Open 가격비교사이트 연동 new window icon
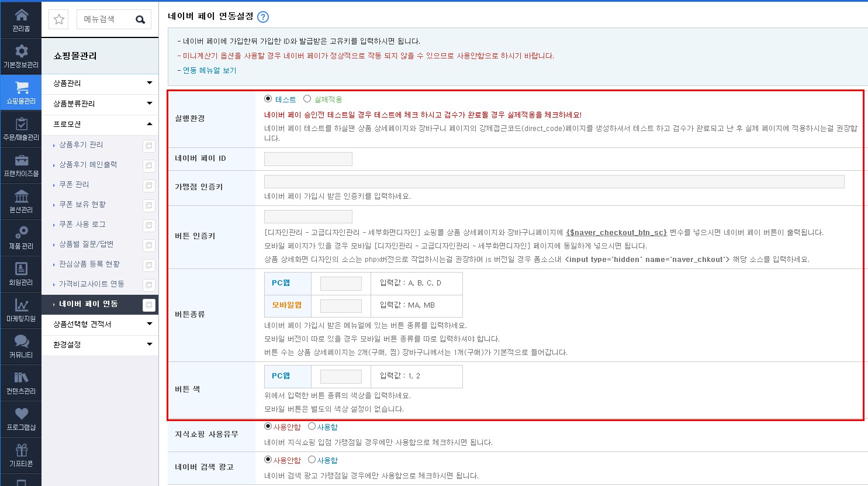The image size is (868, 486). [149, 285]
